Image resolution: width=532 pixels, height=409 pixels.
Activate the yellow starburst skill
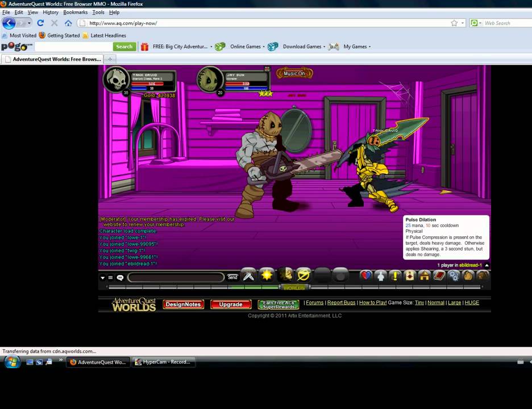click(x=267, y=275)
